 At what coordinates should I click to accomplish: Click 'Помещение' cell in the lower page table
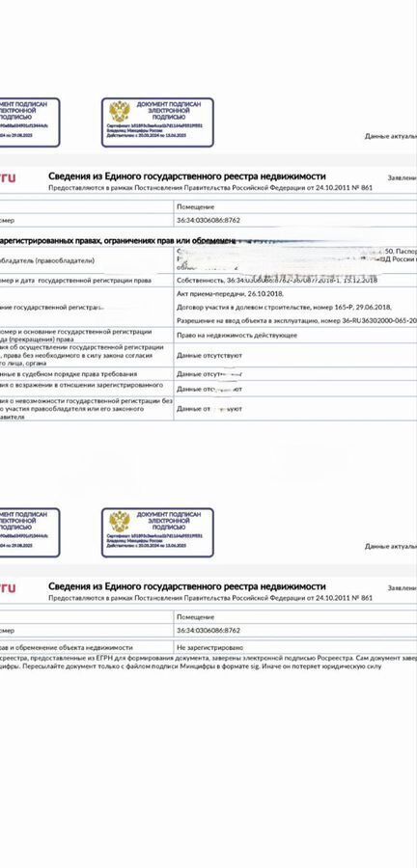pos(196,616)
